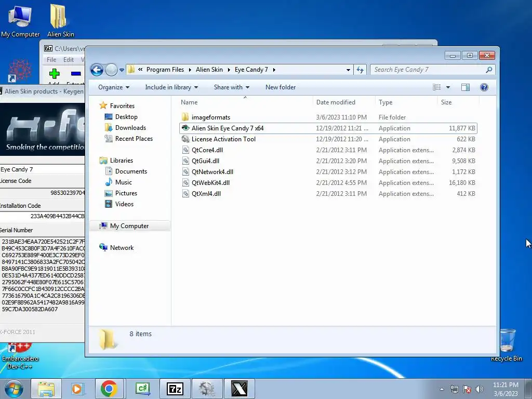Viewport: 532px width, 399px height.
Task: Click the search magnifier icon
Action: [489, 70]
